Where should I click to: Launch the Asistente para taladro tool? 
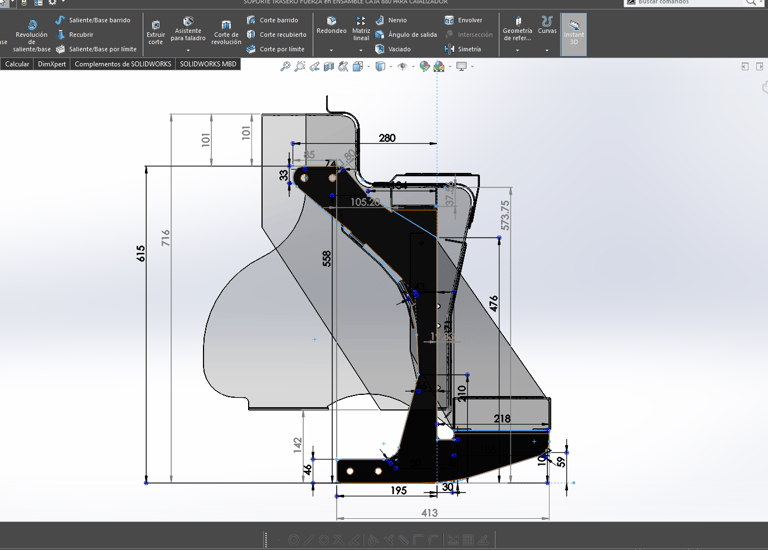pos(188,29)
